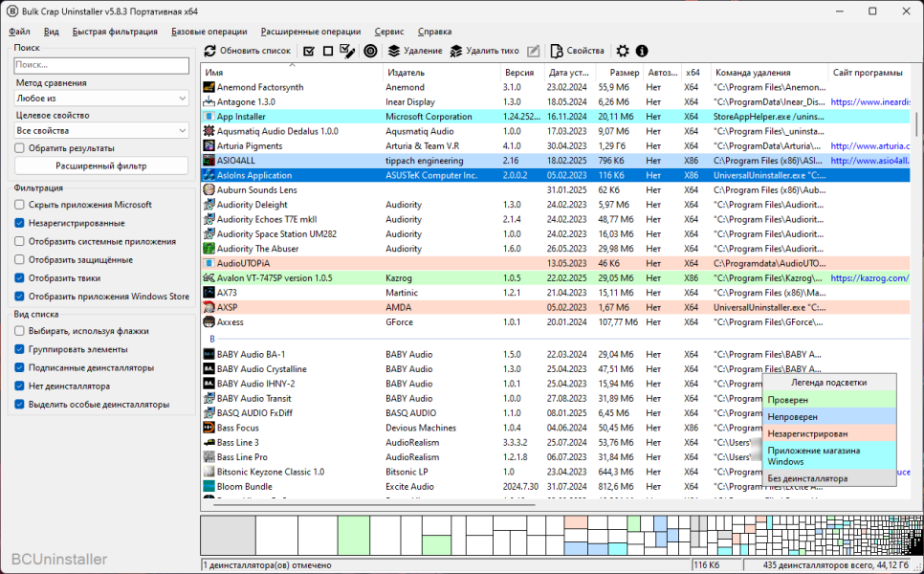Open the Быстрая фильтрация menu
The height and width of the screenshot is (574, 924).
(x=115, y=32)
